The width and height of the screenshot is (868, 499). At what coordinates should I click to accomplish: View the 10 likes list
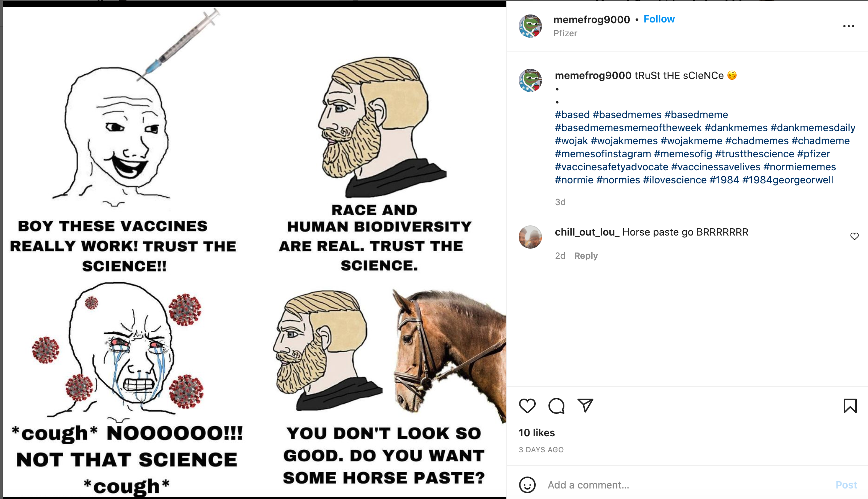tap(536, 433)
